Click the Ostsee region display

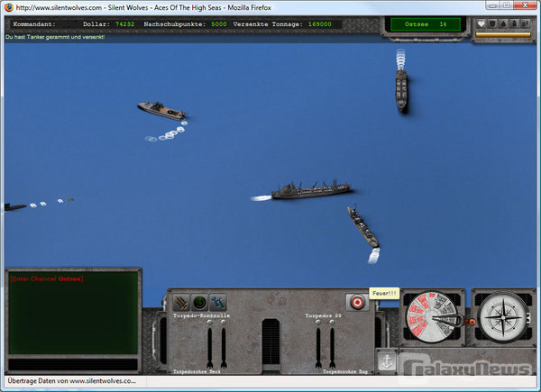coord(426,24)
